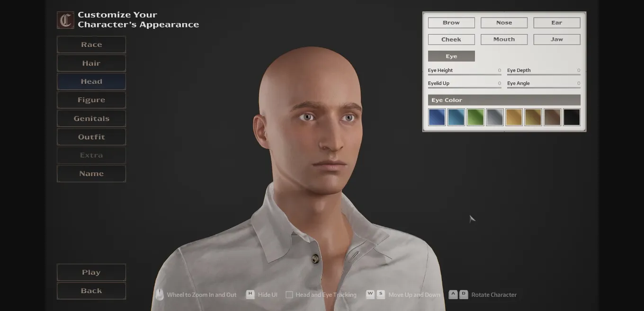Viewport: 644px width, 311px height.
Task: Open the Hair category
Action: (x=91, y=63)
